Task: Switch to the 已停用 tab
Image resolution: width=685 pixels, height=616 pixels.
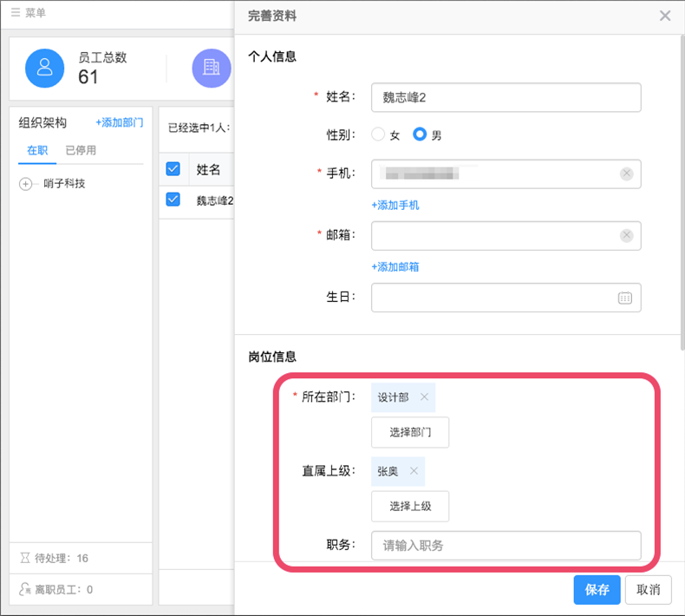Action: coord(81,150)
